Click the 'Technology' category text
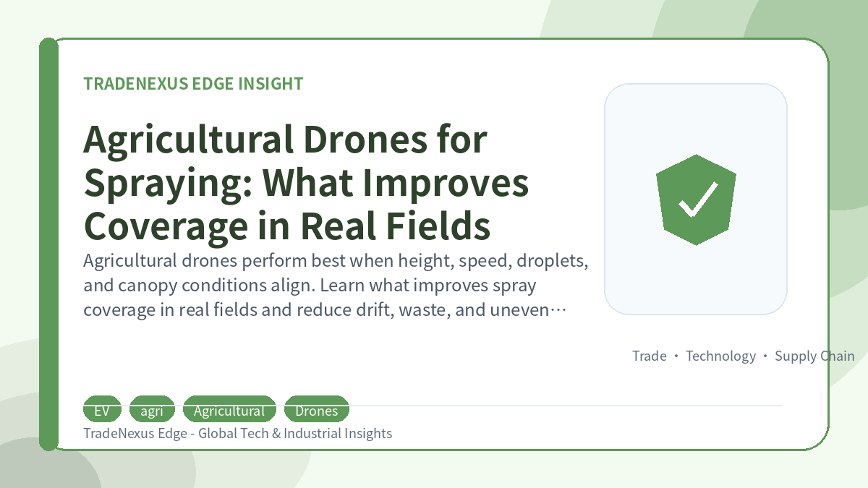Screen dimensions: 868x488 coord(721,356)
